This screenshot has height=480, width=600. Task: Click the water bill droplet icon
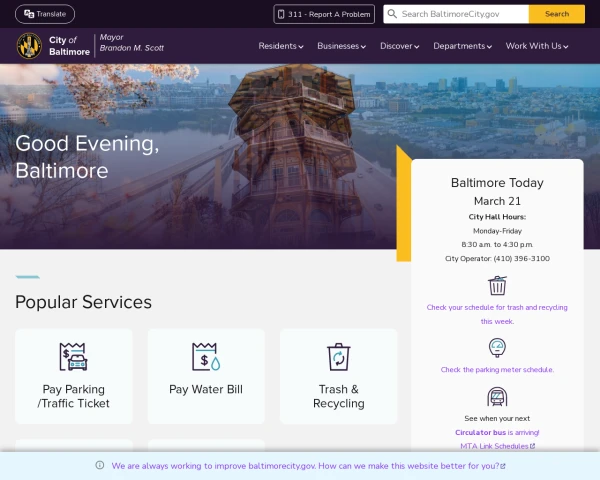pyautogui.click(x=206, y=357)
